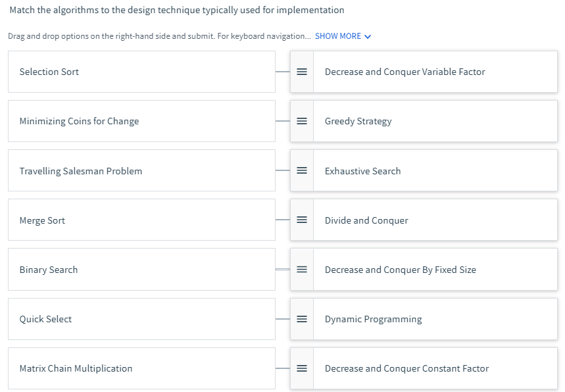Select the Binary Search prompt item
Screen dimensions: 565x392
pos(141,269)
